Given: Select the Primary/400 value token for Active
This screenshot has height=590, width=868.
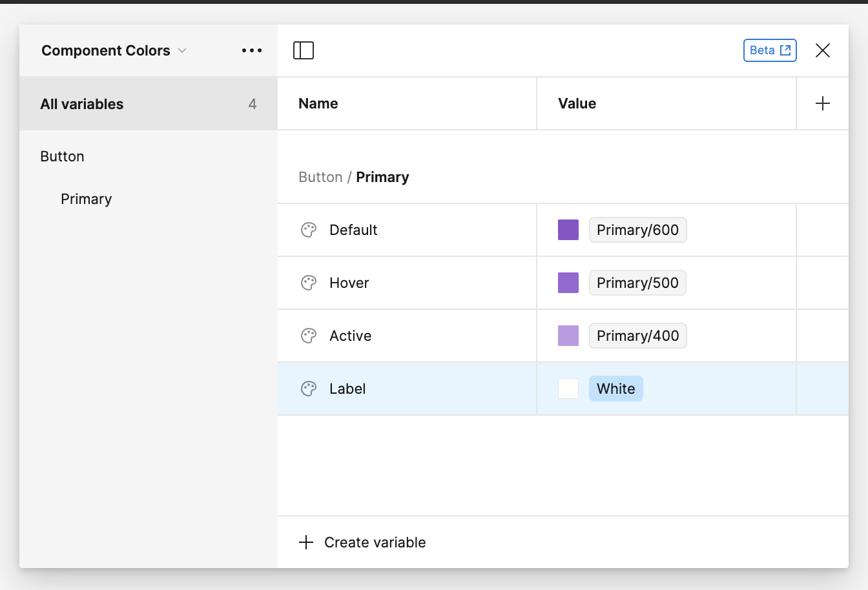Looking at the screenshot, I should (x=637, y=336).
